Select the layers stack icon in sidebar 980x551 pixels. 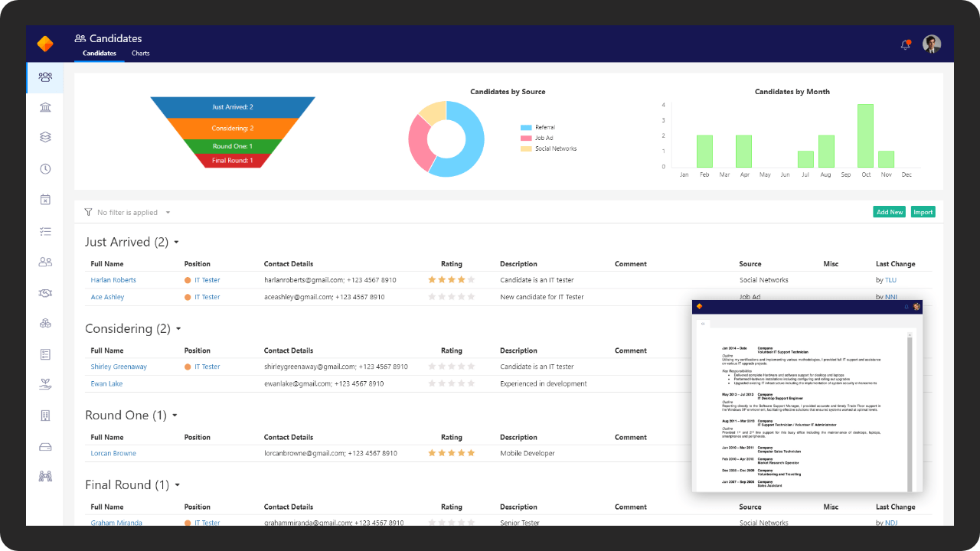pyautogui.click(x=44, y=138)
